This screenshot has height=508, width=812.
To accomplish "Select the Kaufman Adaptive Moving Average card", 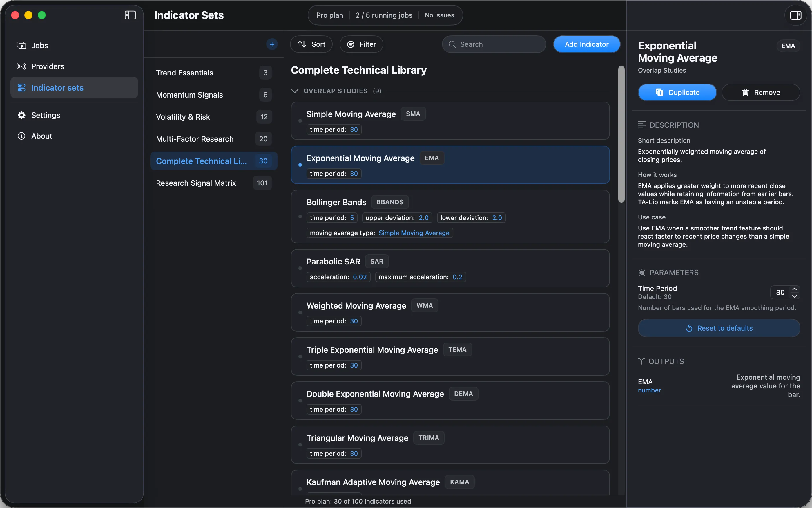I will (x=450, y=482).
